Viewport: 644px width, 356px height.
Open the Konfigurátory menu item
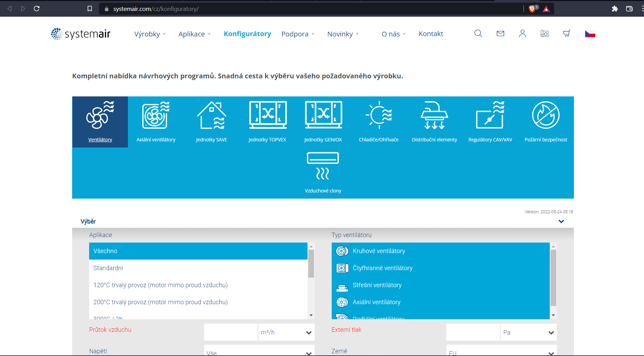[247, 34]
